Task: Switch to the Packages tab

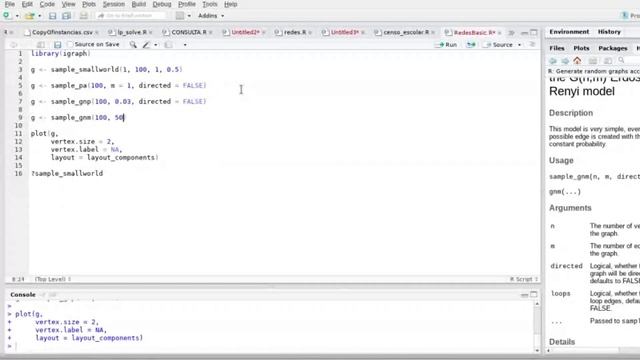Action: [613, 48]
